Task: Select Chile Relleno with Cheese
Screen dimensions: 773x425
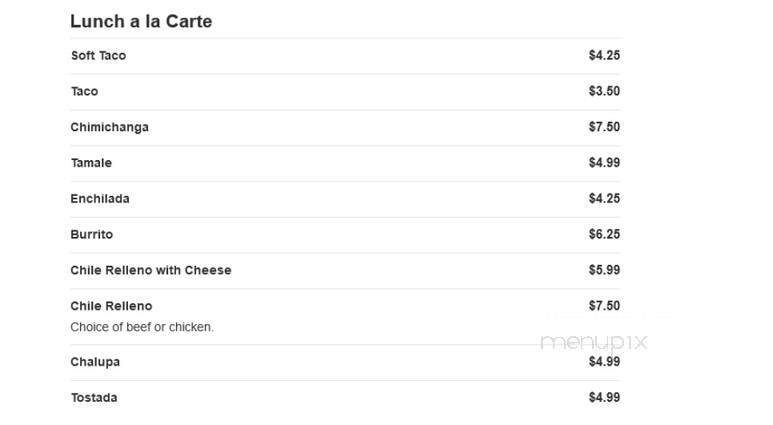Action: point(151,270)
